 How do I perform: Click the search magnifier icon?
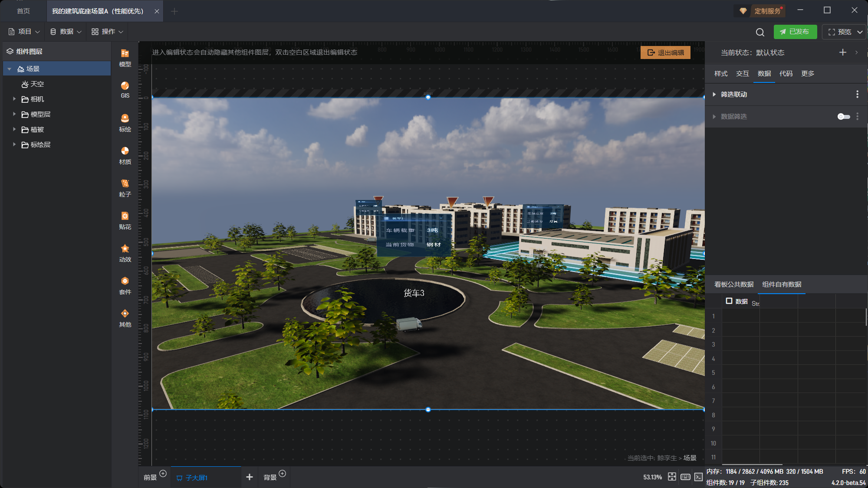(x=760, y=32)
